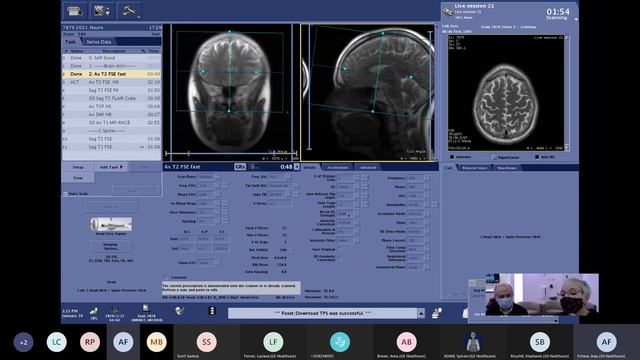
Task: Switch to the Advanced parameter tab
Action: coord(368,167)
